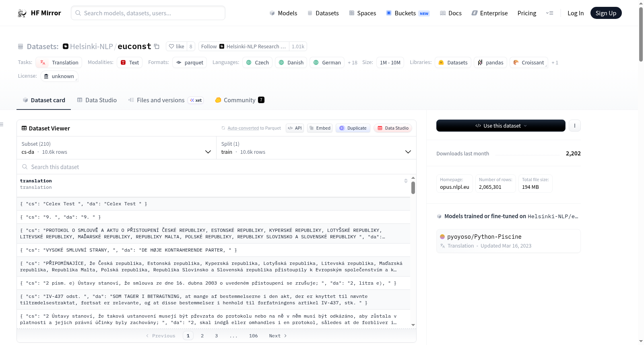
Task: Open the Helsinki-NLP organization link
Action: [x=91, y=46]
